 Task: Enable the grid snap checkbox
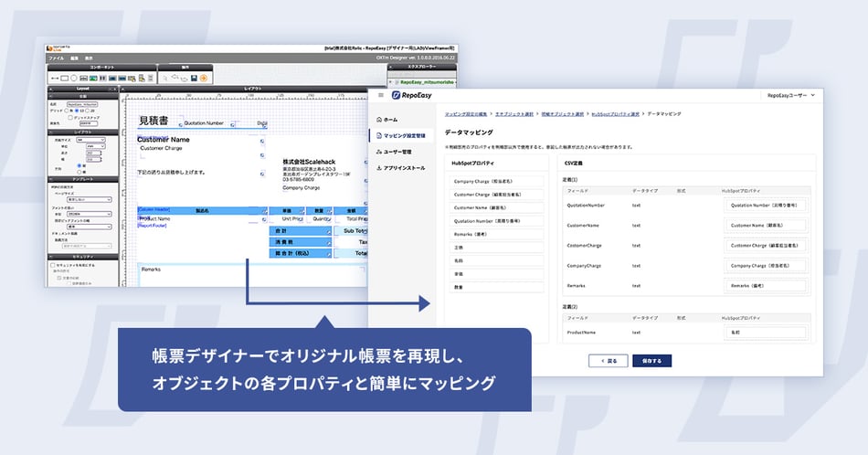70,117
